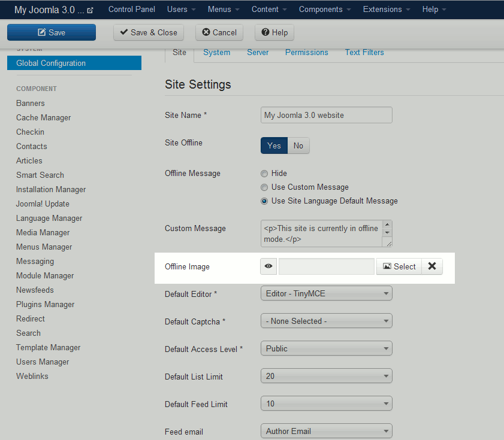Open the Components menu

[325, 10]
